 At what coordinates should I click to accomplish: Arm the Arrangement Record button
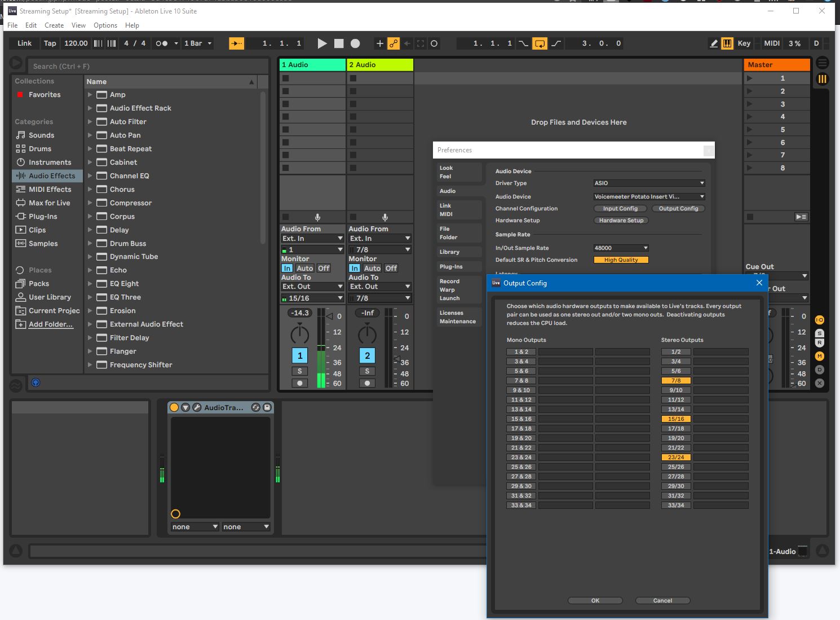tap(355, 43)
